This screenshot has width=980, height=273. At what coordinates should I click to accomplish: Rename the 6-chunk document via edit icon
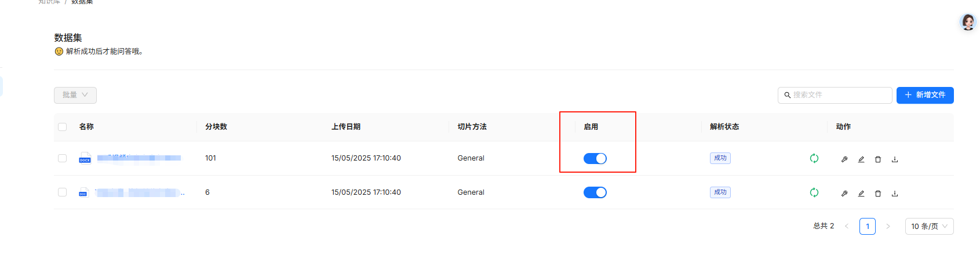(x=861, y=193)
